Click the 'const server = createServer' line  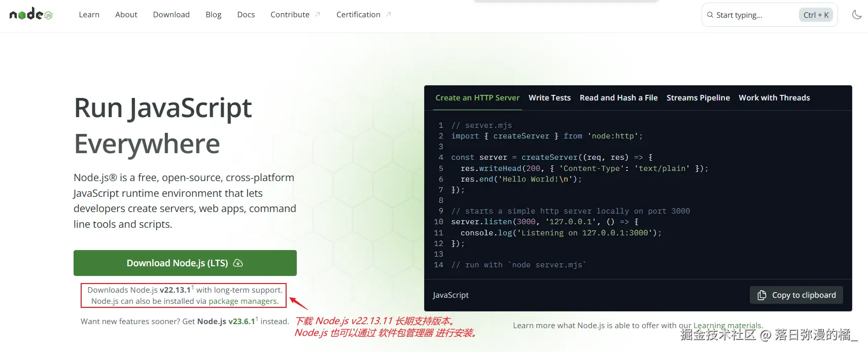pos(552,157)
